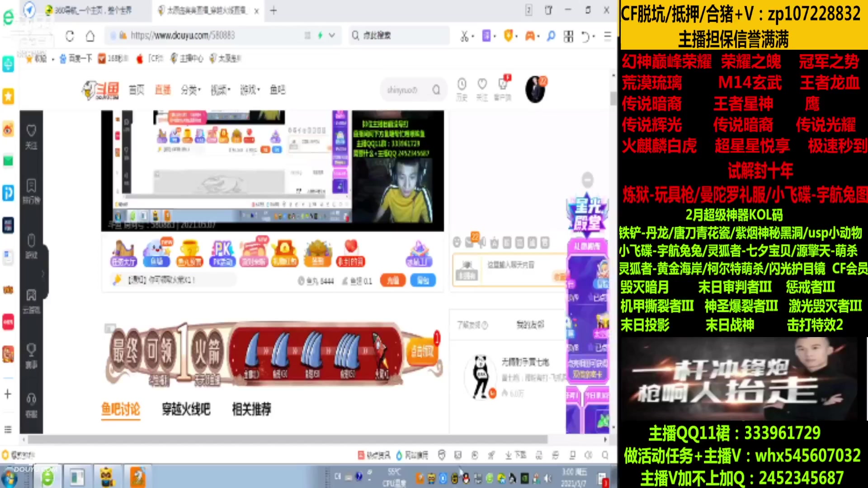The width and height of the screenshot is (868, 488).
Task: Click the horizontal page scrollbar
Action: point(288,440)
